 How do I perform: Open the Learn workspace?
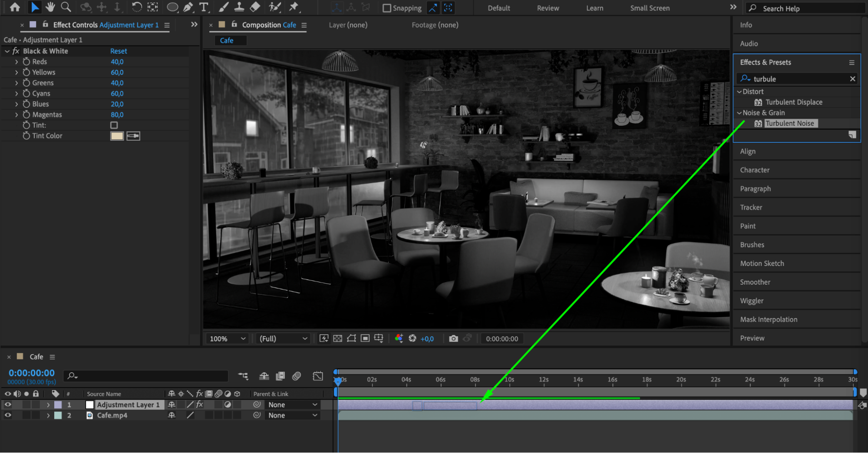pos(594,8)
